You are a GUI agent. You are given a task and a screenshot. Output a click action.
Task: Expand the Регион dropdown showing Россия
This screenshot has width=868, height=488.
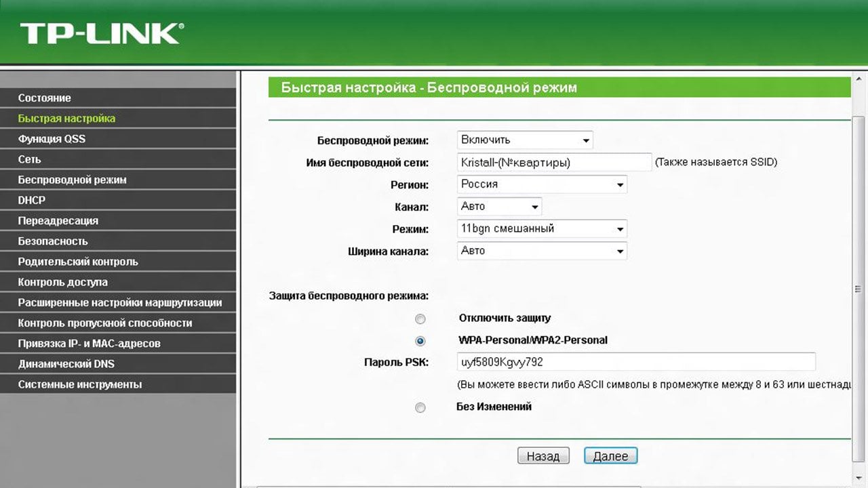point(542,184)
